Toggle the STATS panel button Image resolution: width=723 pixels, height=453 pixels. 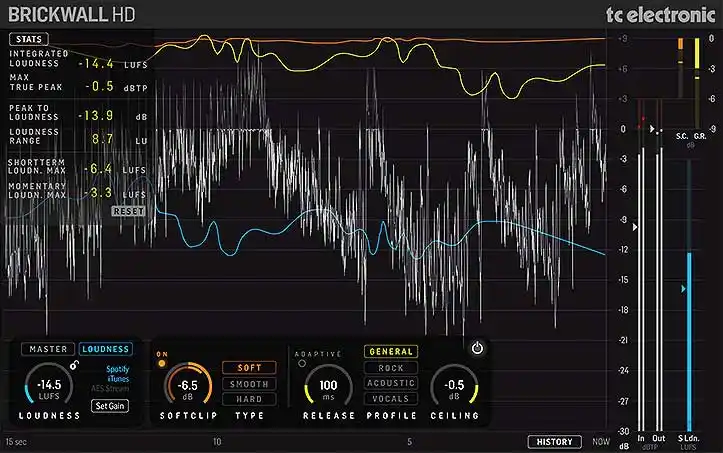tap(29, 39)
